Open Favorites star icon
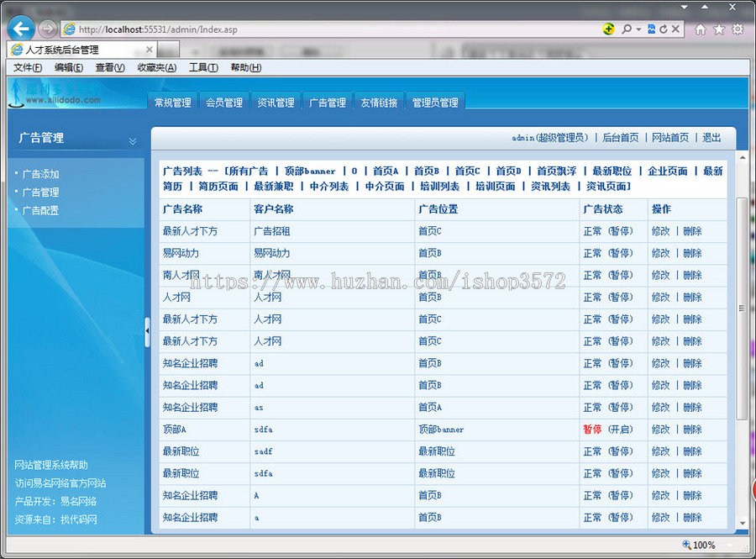The width and height of the screenshot is (756, 559). coord(719,29)
